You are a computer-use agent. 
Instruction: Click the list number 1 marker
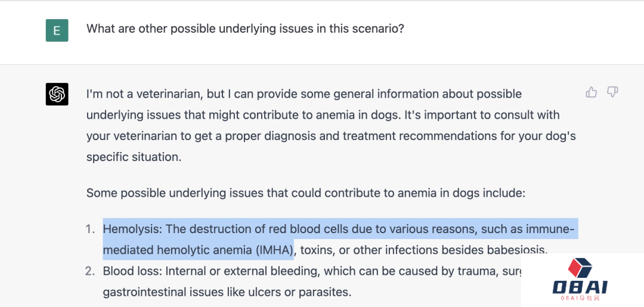coord(91,228)
